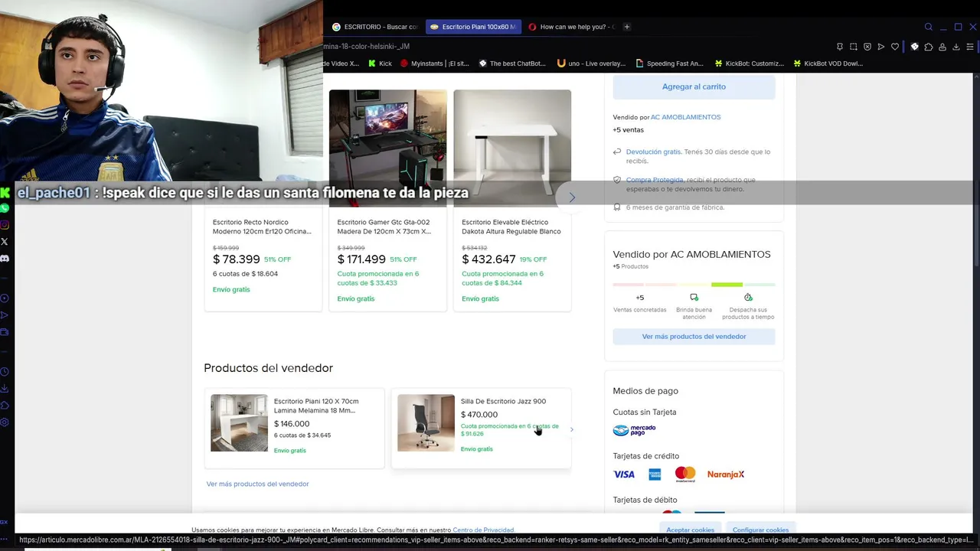Open Extensions cube icon in sidebar

pos(5,406)
